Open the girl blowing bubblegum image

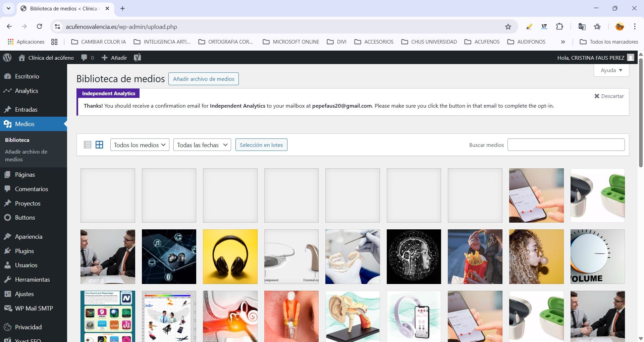pos(536,257)
